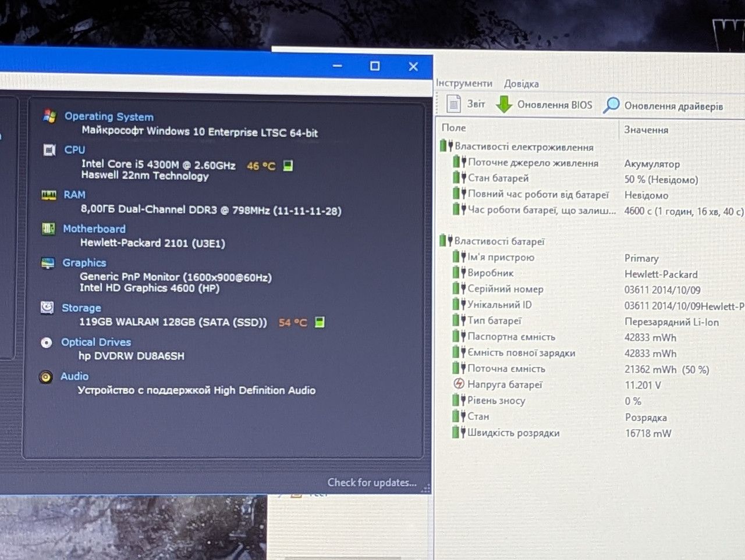
Task: Click the Optical Drives disc icon
Action: 47,343
